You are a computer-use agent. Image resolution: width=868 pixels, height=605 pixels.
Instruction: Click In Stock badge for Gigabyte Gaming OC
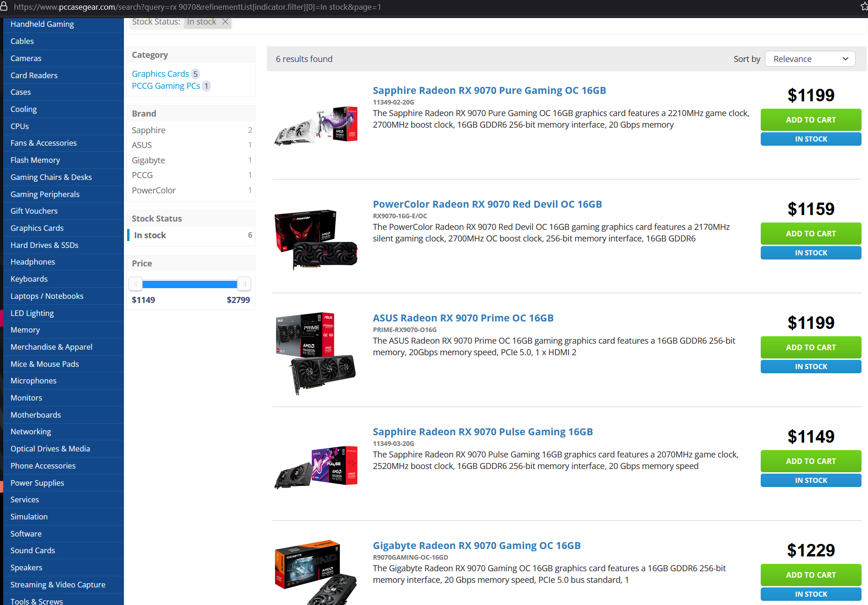point(811,594)
